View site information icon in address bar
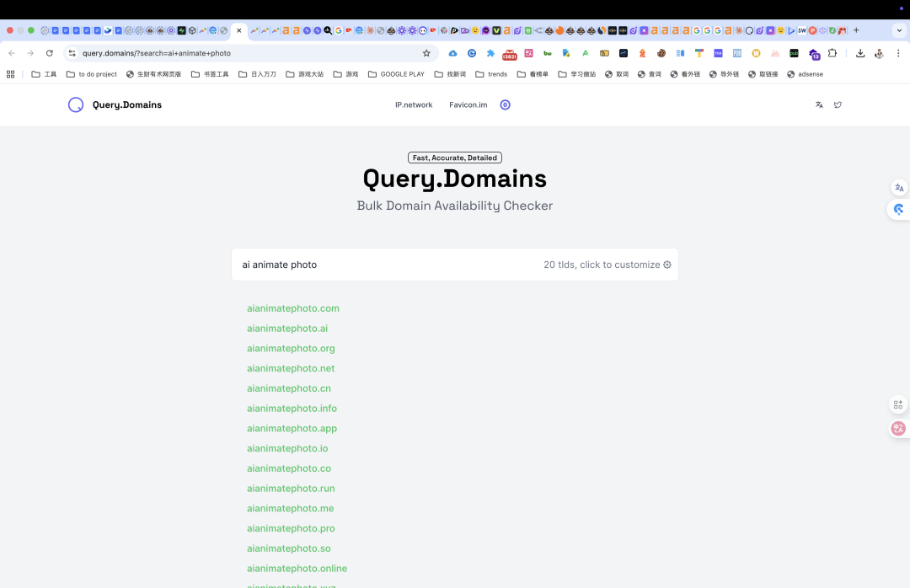Screen dimensions: 910x588 72,53
